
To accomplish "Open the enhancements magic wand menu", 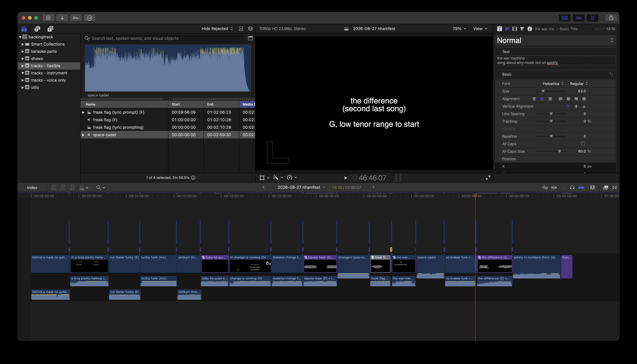I will pos(278,177).
